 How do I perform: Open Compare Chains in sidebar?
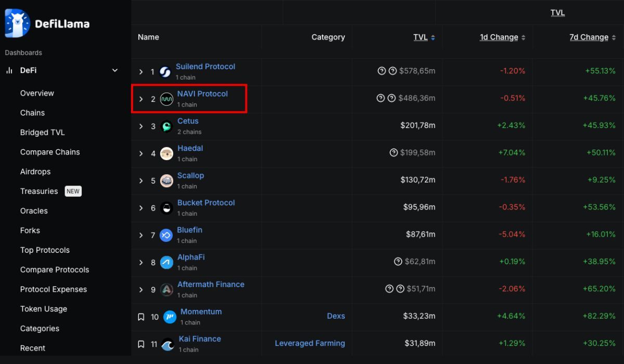click(x=50, y=152)
